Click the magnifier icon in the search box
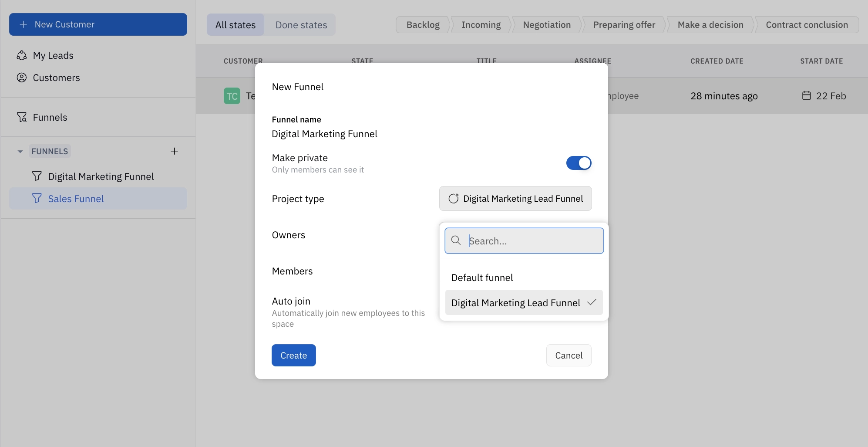 click(456, 240)
